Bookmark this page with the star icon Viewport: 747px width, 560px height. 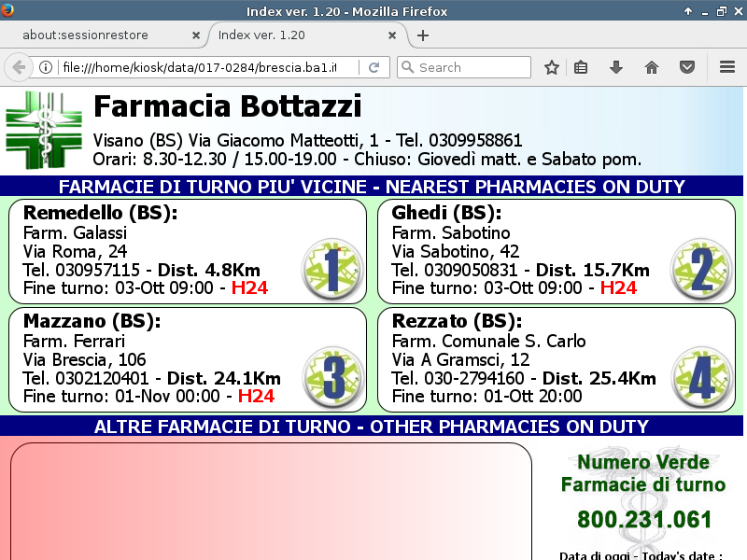click(x=552, y=67)
